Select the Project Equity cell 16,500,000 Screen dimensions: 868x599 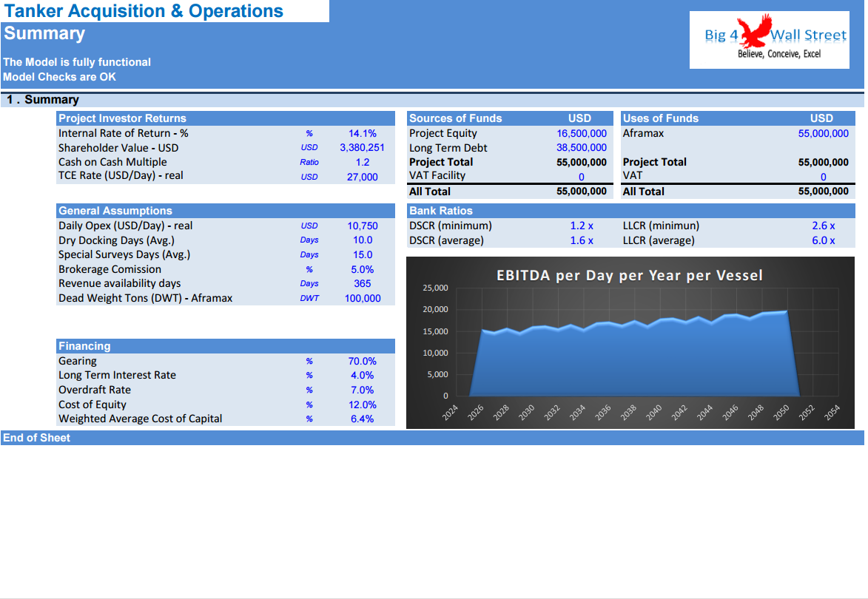coord(582,133)
